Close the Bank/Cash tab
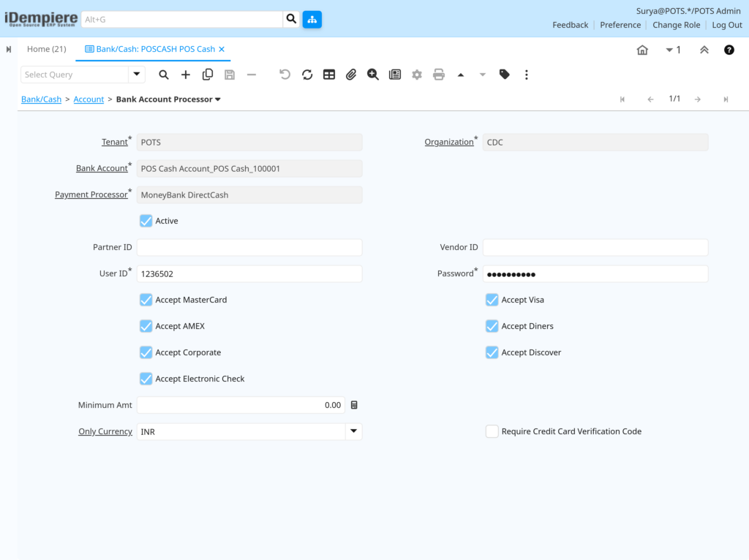Screen dimensions: 749x560 click(x=222, y=49)
